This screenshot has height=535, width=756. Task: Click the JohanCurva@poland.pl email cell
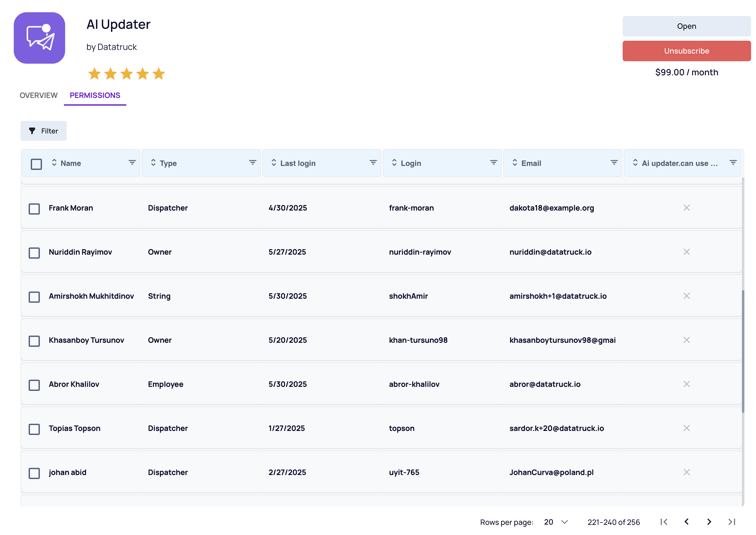551,472
